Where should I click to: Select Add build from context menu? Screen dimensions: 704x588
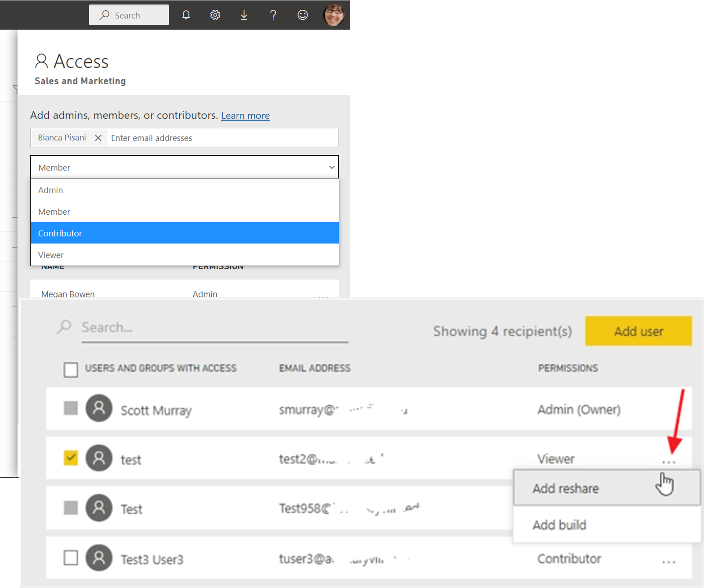point(606,525)
